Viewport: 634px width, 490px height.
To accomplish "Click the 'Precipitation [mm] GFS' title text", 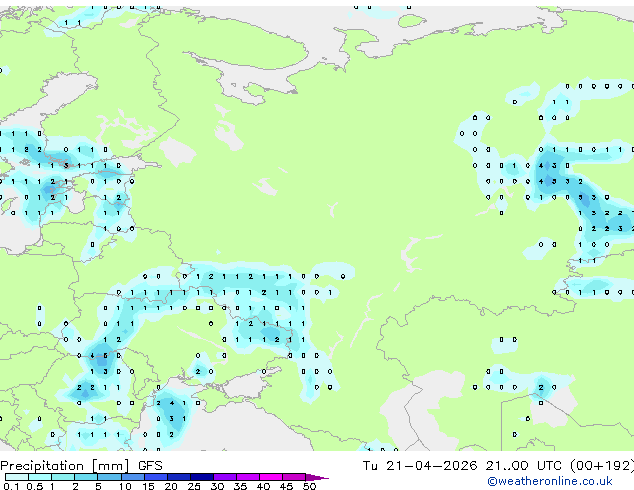I will (x=81, y=466).
